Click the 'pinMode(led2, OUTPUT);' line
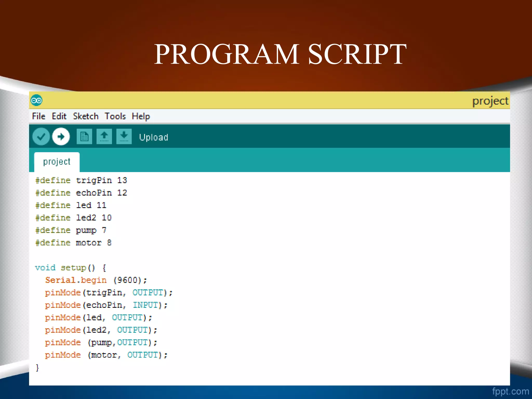 pos(101,330)
